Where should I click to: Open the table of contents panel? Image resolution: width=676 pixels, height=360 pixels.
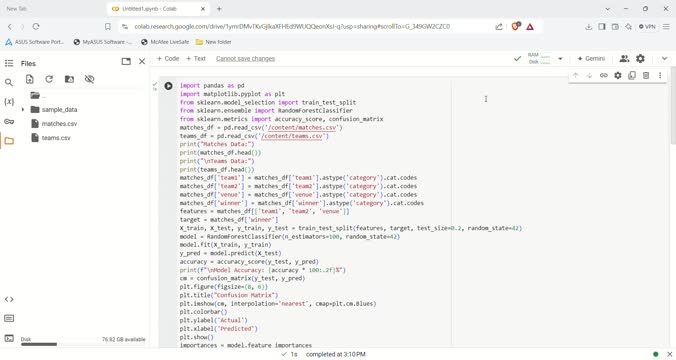click(9, 63)
